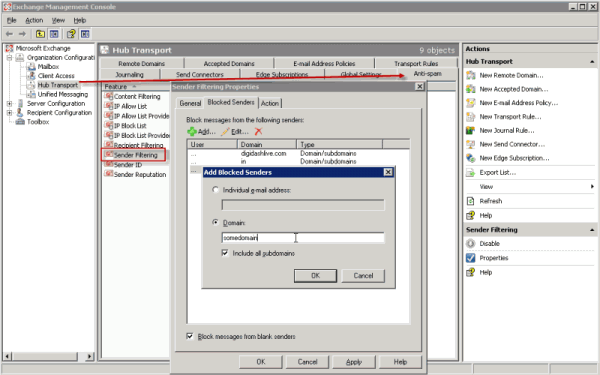
Task: Click the toolbar Help icon
Action: 71,34
